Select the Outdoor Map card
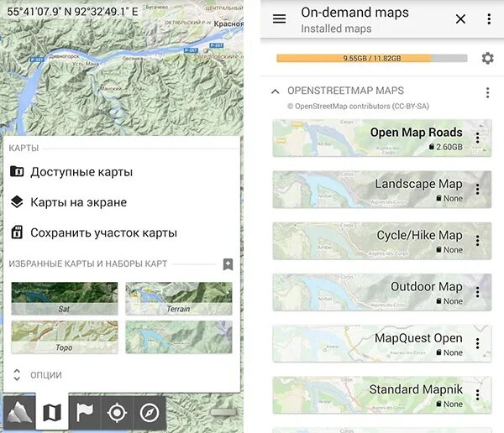 click(x=382, y=292)
